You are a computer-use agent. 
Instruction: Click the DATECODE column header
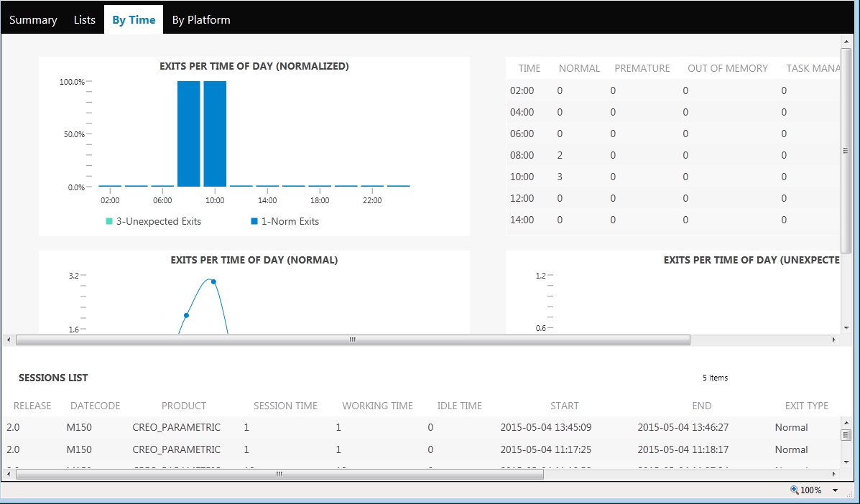(96, 406)
